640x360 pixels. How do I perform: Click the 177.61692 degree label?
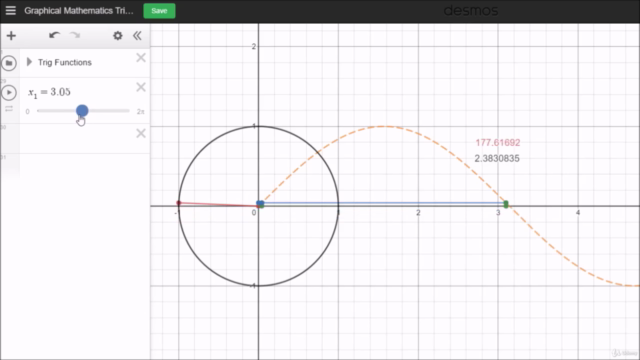(498, 142)
